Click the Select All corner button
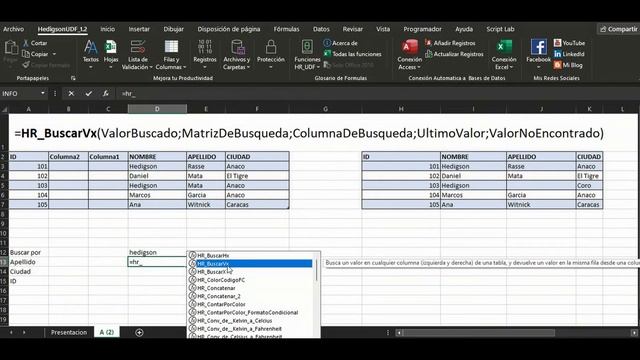This screenshot has width=640, height=360. point(4,109)
